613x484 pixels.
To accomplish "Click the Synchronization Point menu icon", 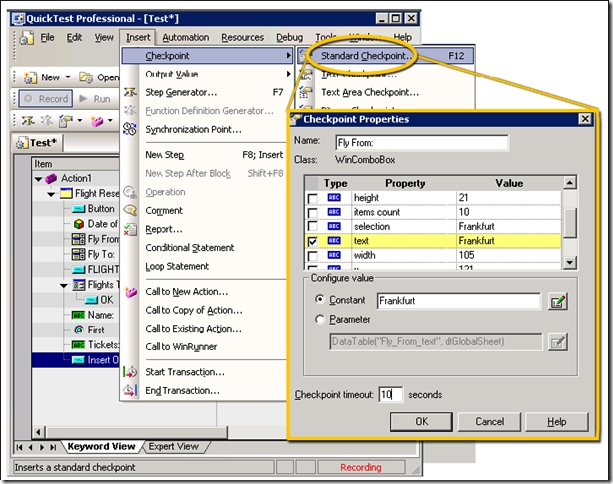I will [130, 129].
